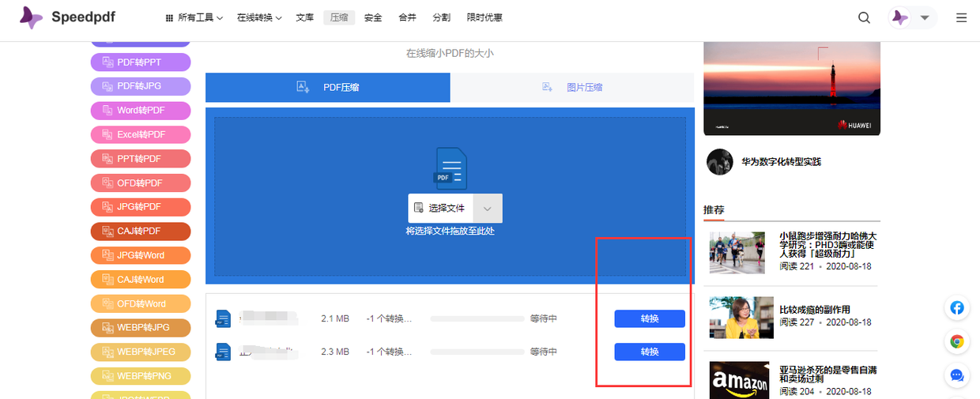Select the 合并 menu item
Image resolution: width=980 pixels, height=399 pixels.
pos(407,17)
